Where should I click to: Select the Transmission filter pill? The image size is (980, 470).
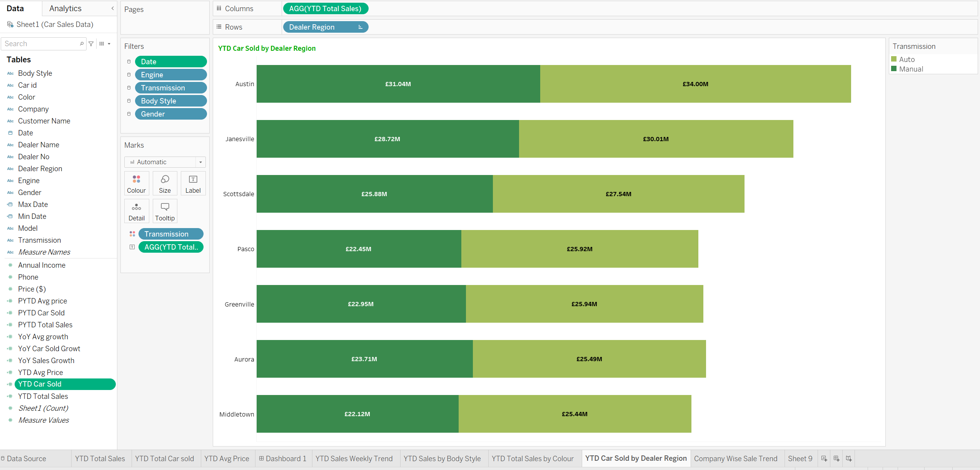click(x=170, y=88)
